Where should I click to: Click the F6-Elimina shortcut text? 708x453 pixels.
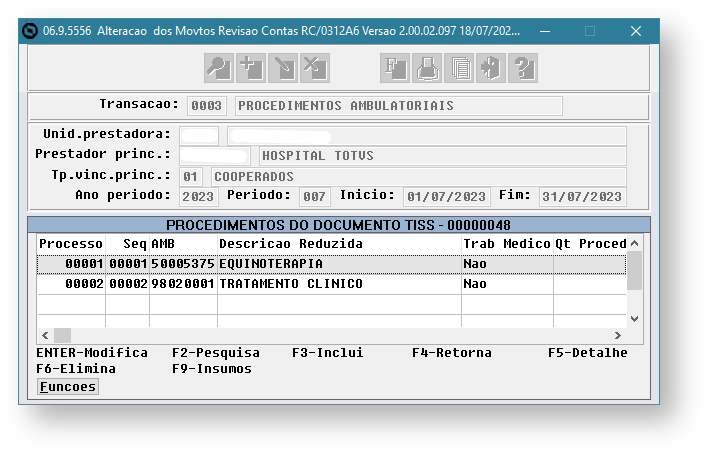tap(76, 369)
